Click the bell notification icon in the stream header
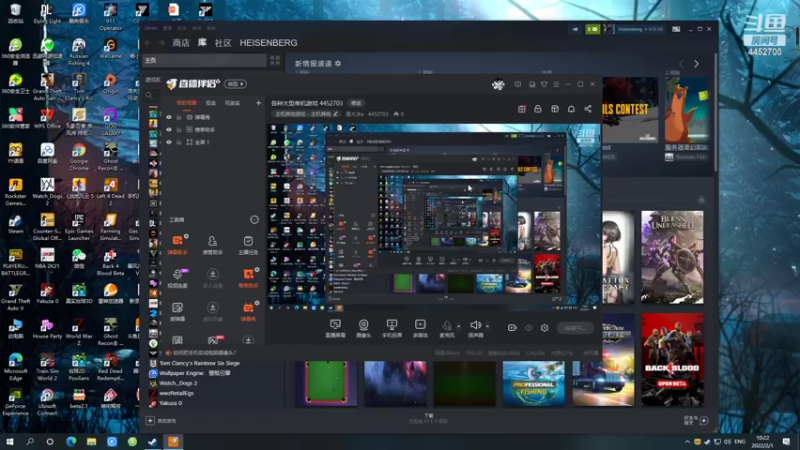Screen dimensions: 800x450 [x=571, y=109]
